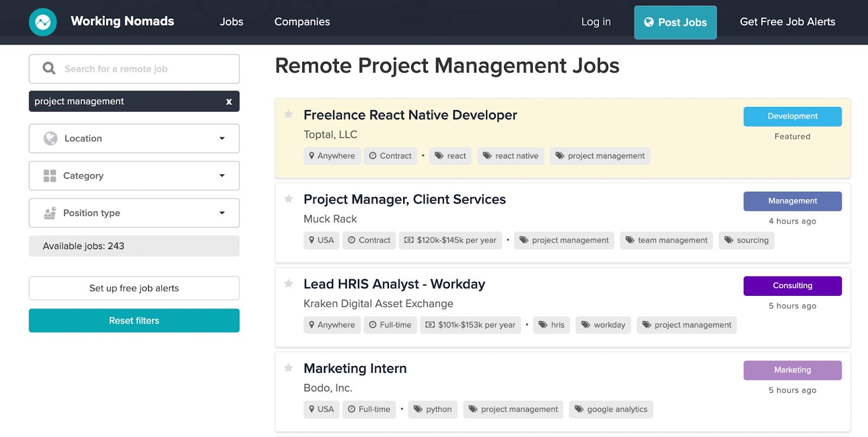Click the Reset filters button
Viewport: 868px width, 437px height.
[134, 321]
